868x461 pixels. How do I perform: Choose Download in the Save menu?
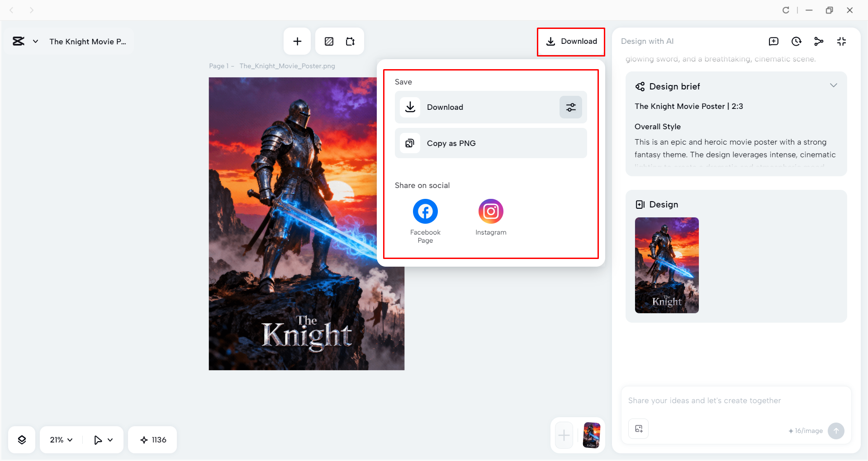[477, 107]
